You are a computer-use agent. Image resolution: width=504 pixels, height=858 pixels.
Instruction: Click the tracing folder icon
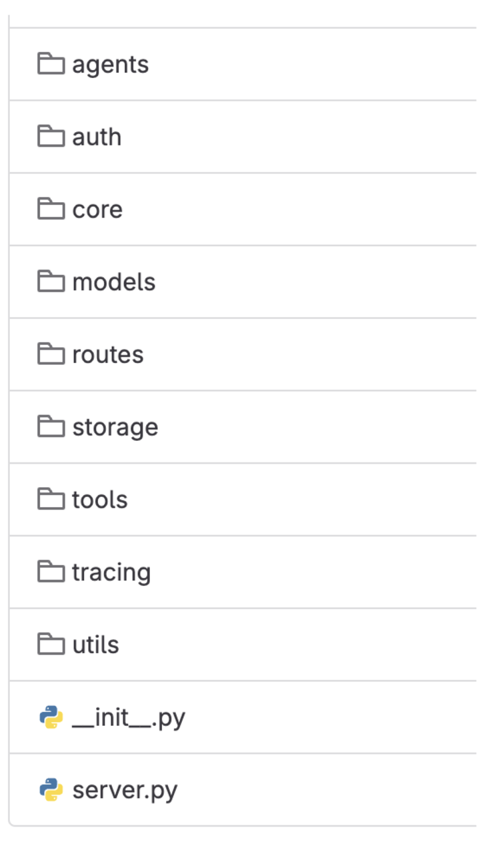pos(51,572)
